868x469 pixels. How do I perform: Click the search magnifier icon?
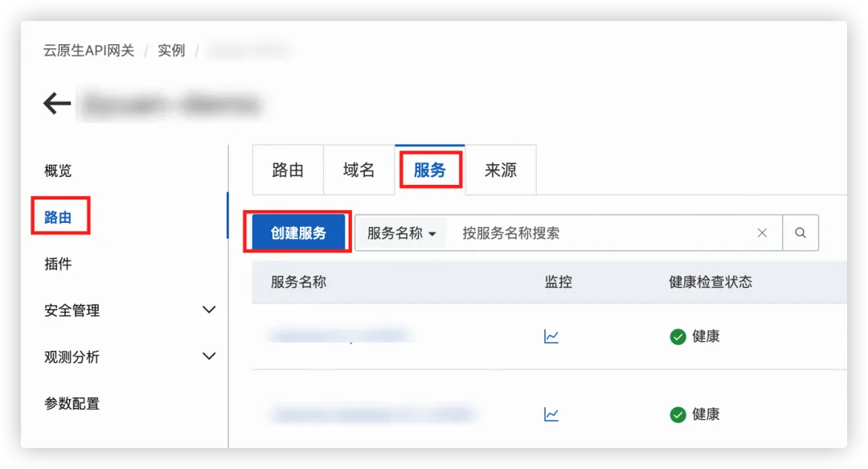coord(800,232)
